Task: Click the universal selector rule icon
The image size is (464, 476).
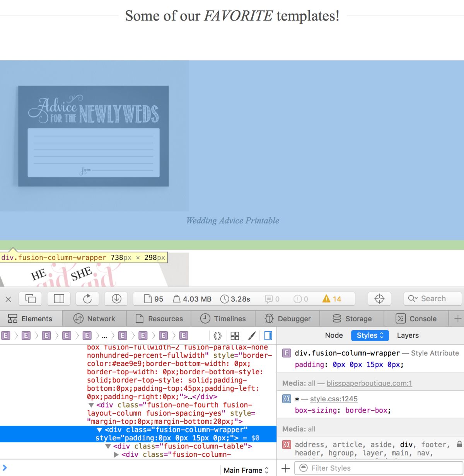Action: [287, 399]
